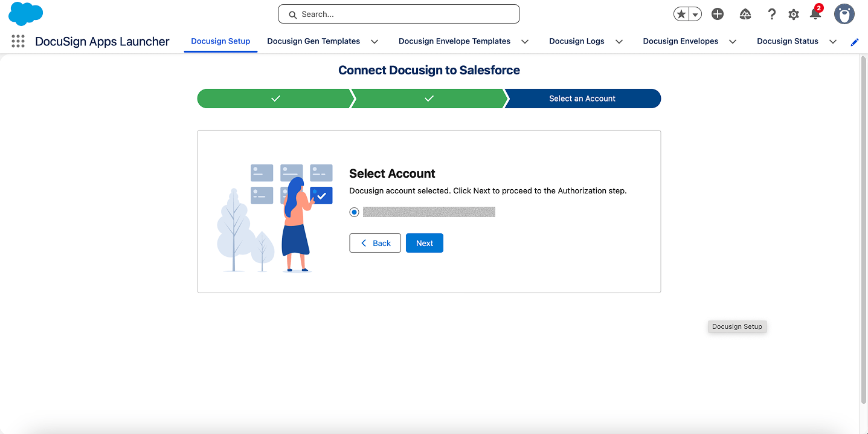Click the Select Account heading
The width and height of the screenshot is (868, 434).
click(x=392, y=173)
